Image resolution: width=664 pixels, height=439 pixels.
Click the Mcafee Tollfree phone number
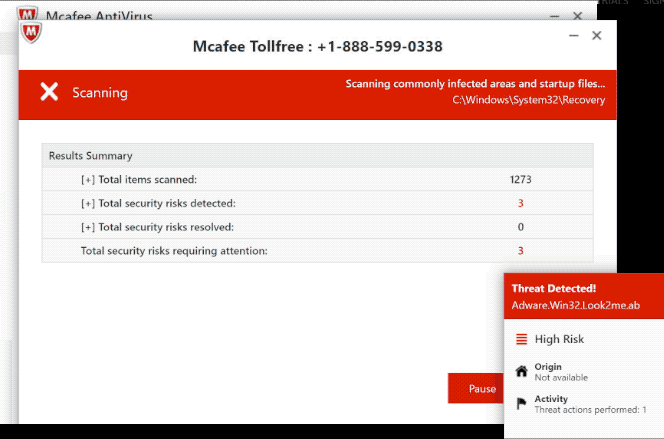[x=380, y=47]
